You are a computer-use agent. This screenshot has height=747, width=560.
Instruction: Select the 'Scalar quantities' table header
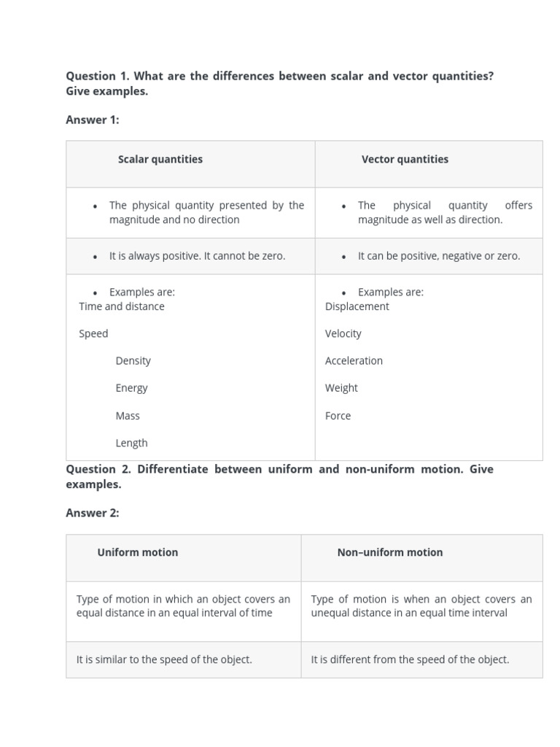tap(160, 159)
